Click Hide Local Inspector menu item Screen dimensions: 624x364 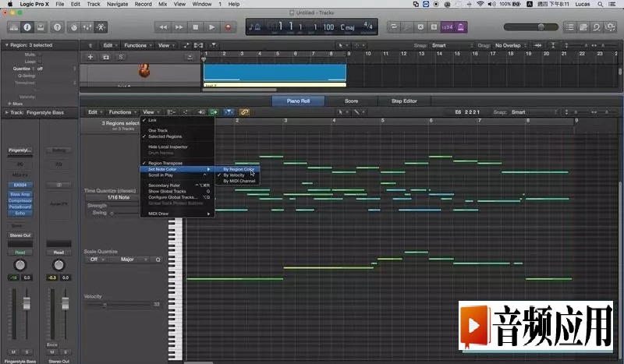pyautogui.click(x=178, y=147)
